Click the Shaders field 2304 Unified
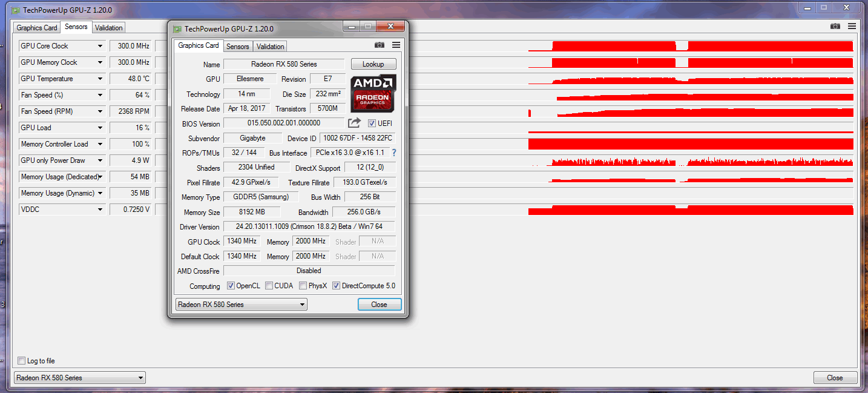The height and width of the screenshot is (393, 868). point(257,167)
